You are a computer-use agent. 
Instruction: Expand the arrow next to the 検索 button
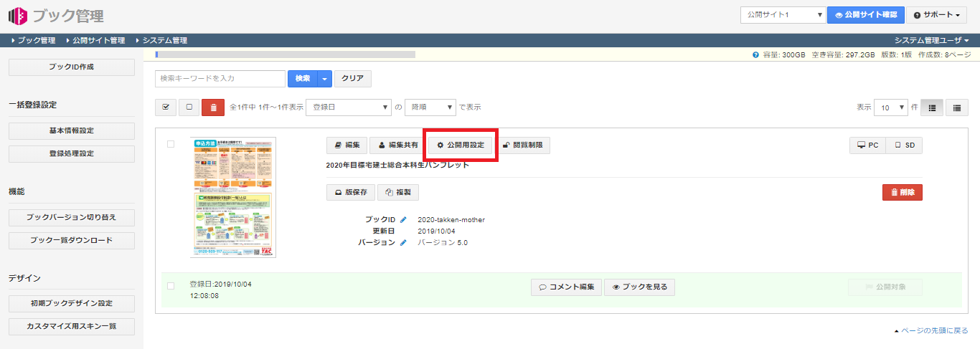tap(326, 79)
